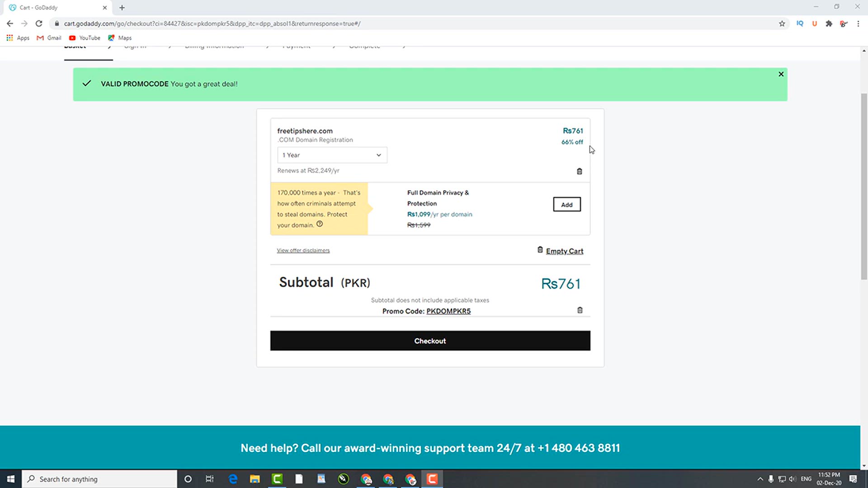The image size is (868, 488).
Task: Open File Explorer from the taskbar
Action: tap(255, 479)
